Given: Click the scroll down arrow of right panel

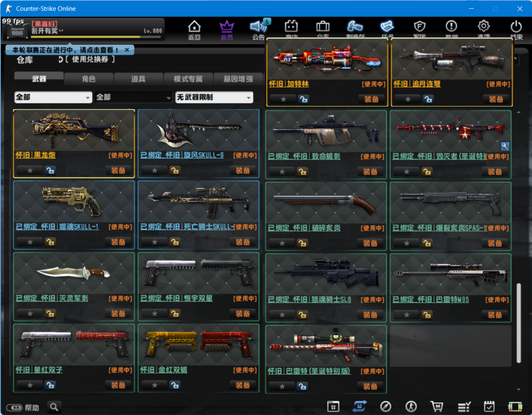Looking at the screenshot, I should point(518,389).
